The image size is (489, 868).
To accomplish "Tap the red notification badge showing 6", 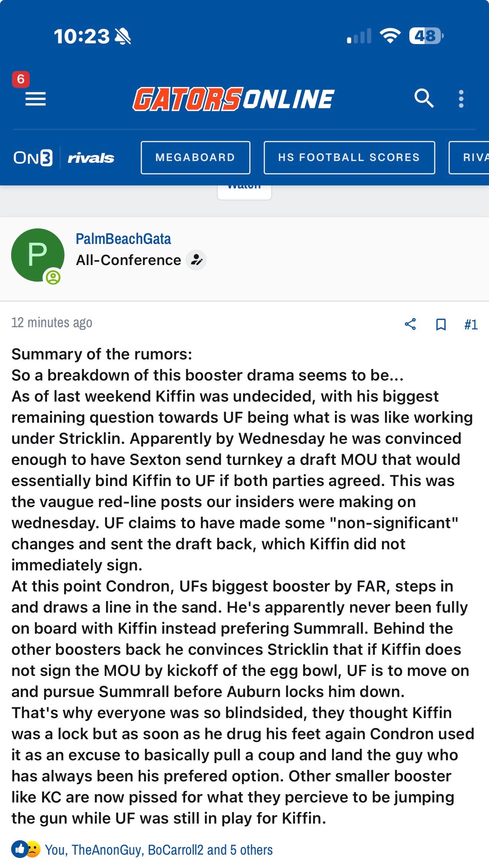I will tap(21, 79).
